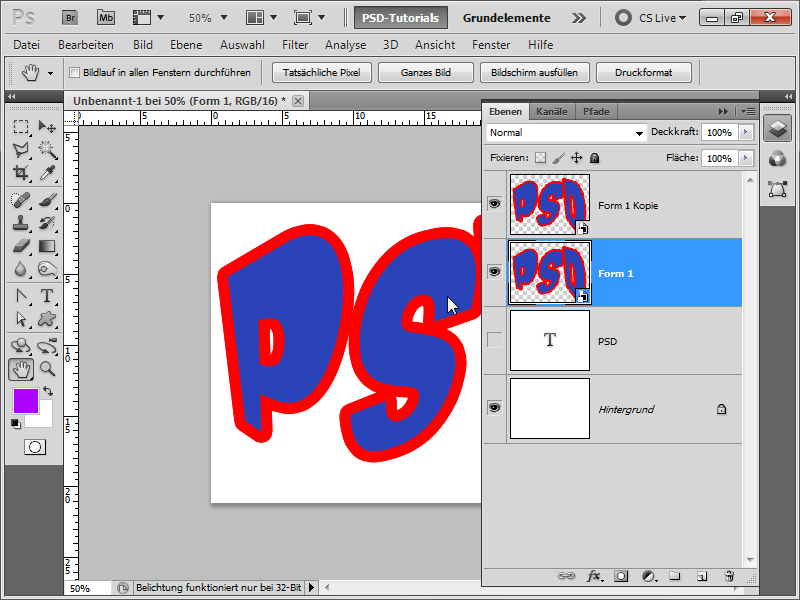Launch Mini Bridge
The width and height of the screenshot is (800, 600).
click(x=106, y=18)
